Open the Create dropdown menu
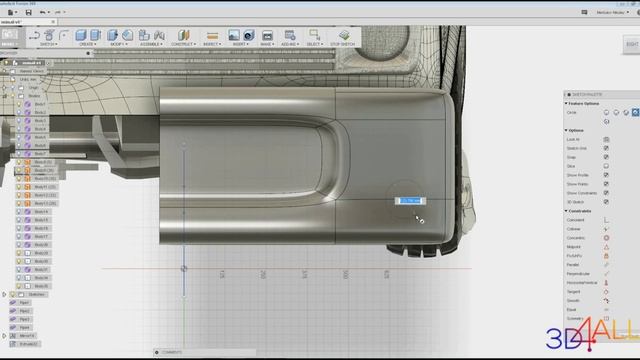The image size is (640, 360). pyautogui.click(x=87, y=44)
